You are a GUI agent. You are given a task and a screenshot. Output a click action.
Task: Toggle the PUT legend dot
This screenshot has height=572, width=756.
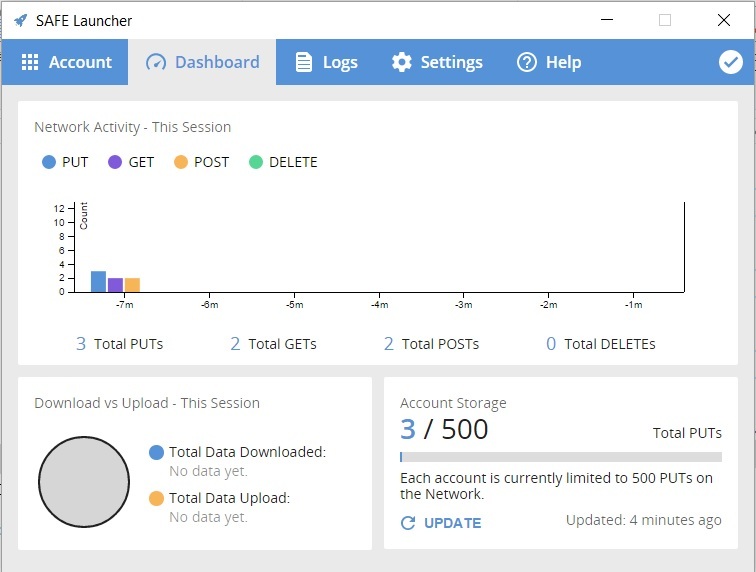point(49,162)
